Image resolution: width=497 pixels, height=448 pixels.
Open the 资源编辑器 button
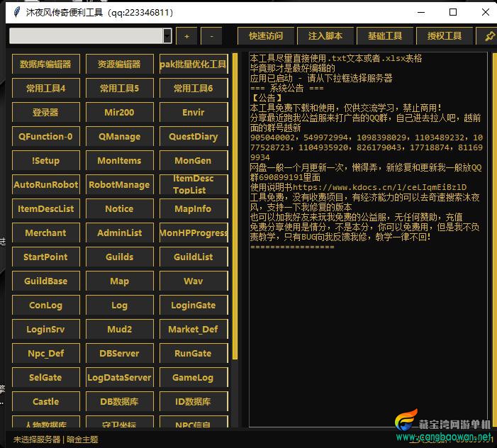pos(120,65)
